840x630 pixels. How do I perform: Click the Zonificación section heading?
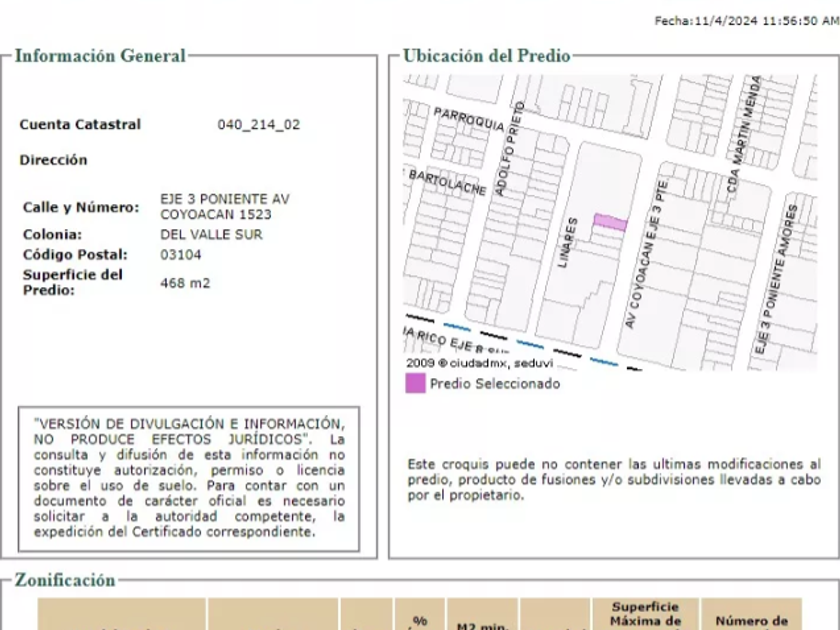click(x=65, y=580)
